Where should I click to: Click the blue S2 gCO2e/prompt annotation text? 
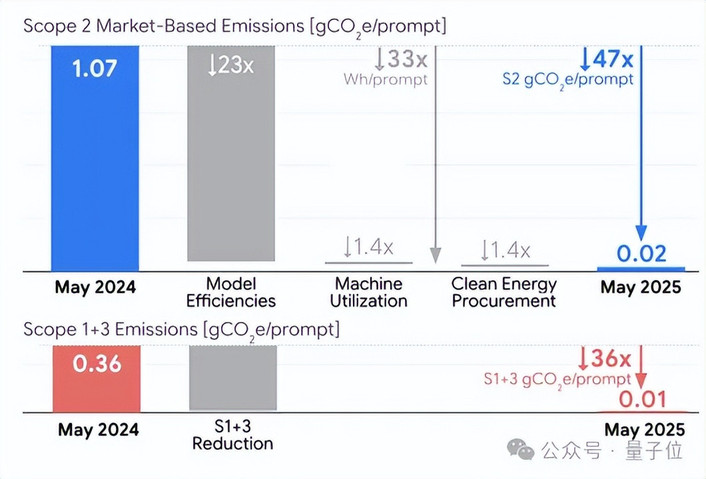point(568,80)
